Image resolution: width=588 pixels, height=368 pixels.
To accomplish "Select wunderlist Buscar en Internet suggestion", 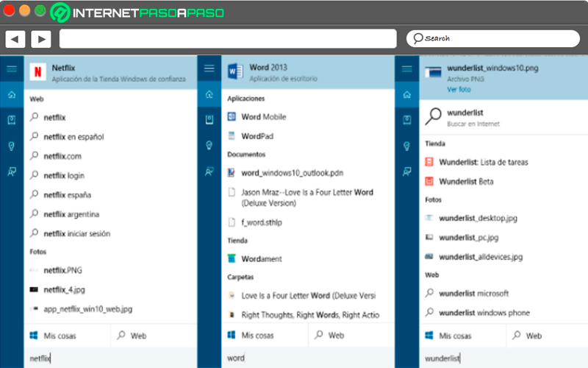I will [503, 117].
